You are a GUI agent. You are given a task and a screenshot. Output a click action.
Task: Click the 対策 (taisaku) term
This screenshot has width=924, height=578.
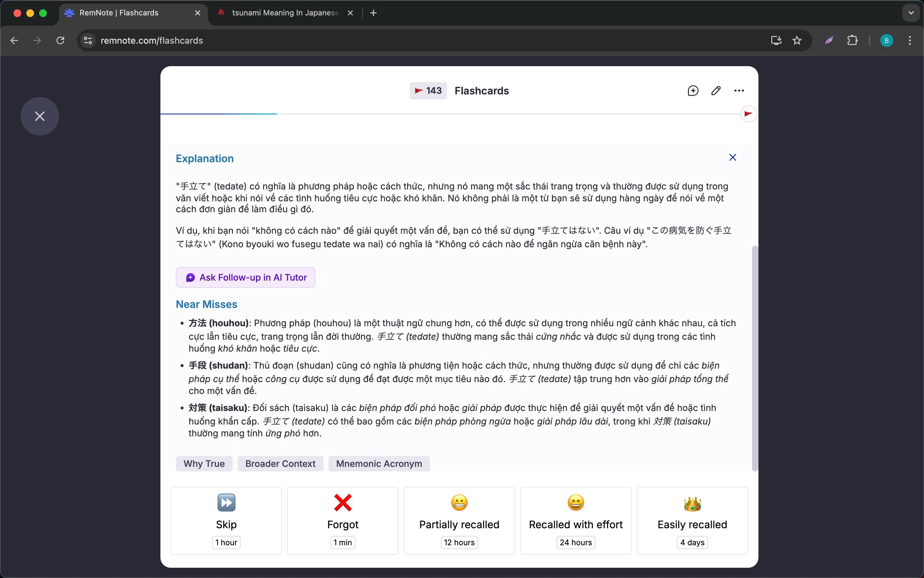tap(218, 408)
